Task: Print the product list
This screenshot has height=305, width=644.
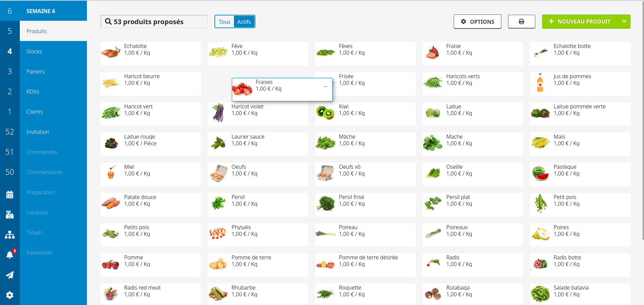Action: (x=521, y=21)
